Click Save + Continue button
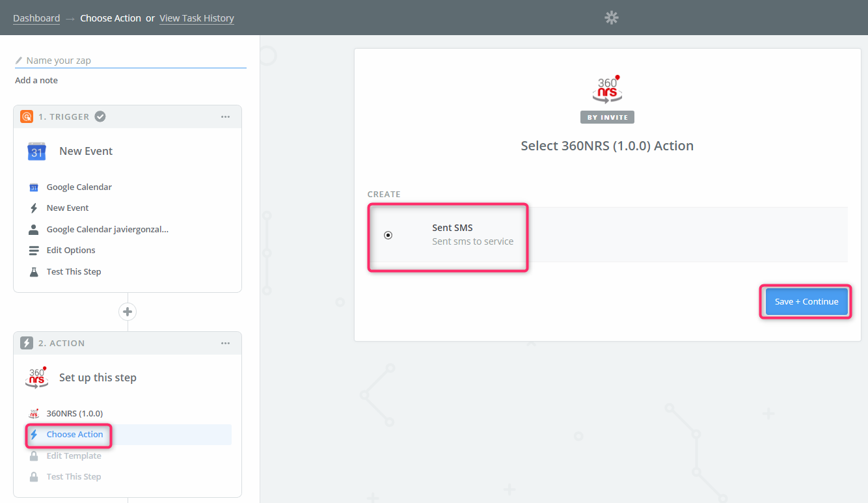Screen dimensions: 868x503 pos(806,301)
